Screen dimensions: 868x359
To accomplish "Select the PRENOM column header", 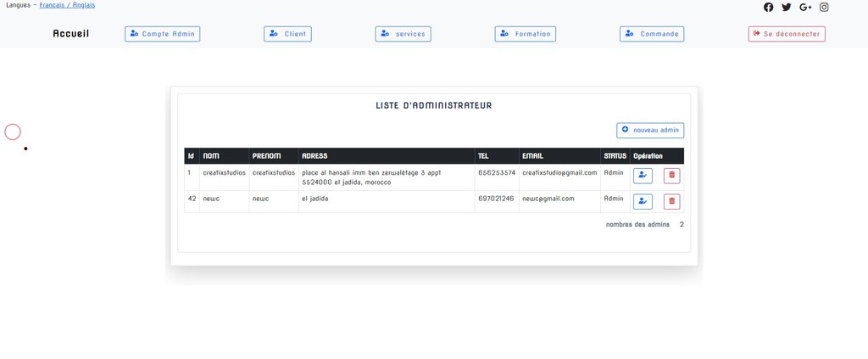I will tap(274, 155).
